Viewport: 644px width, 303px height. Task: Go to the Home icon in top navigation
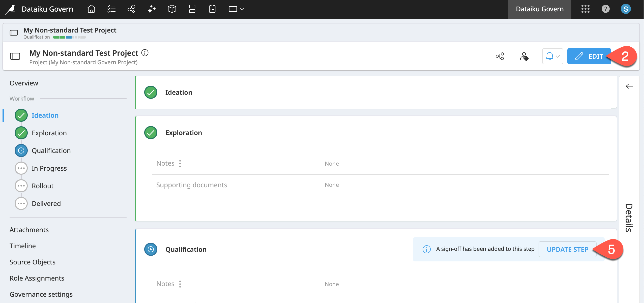pos(91,9)
